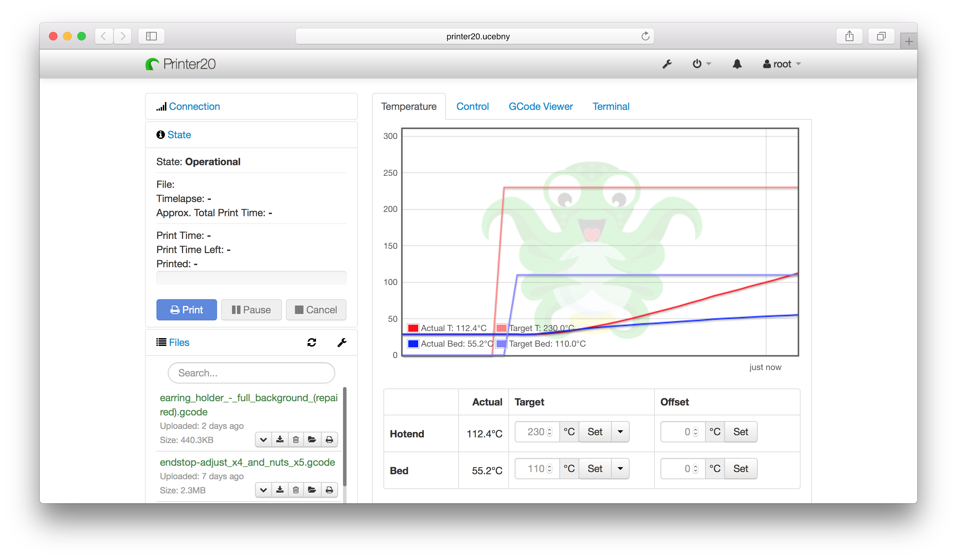The width and height of the screenshot is (957, 560).
Task: Click the print progress bar
Action: tap(251, 278)
